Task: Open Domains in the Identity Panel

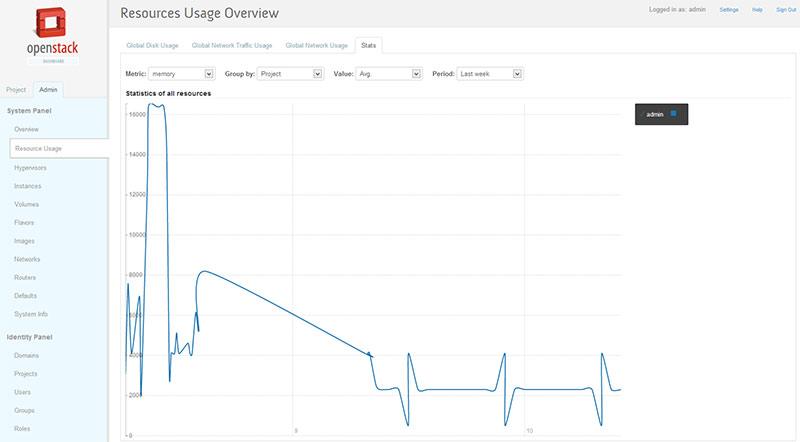Action: point(27,356)
